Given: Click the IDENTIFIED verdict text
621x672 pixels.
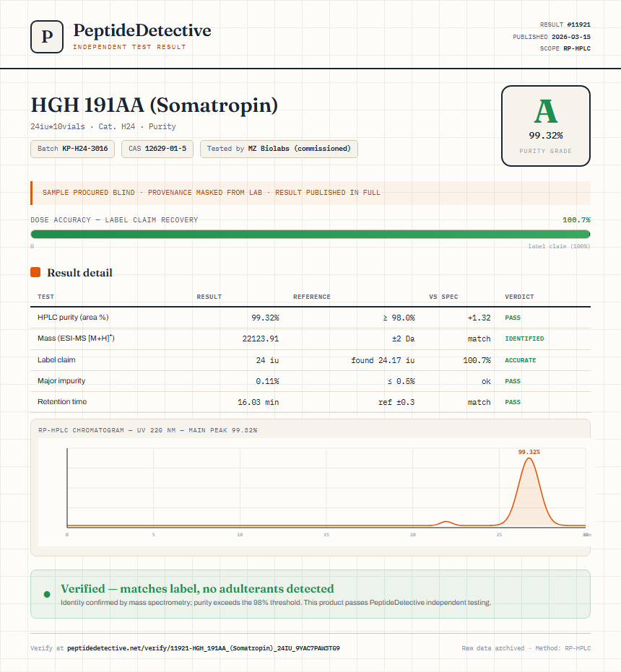Looking at the screenshot, I should [x=524, y=339].
